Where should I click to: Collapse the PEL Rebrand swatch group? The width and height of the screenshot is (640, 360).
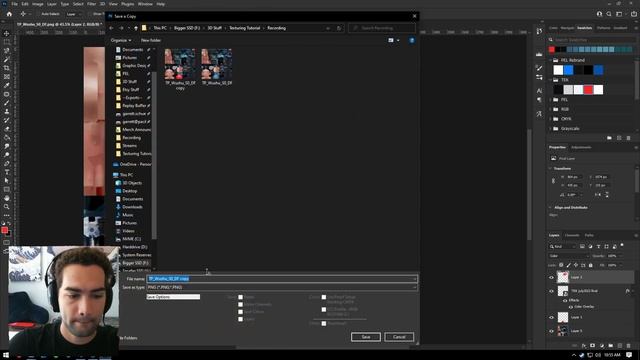click(550, 60)
